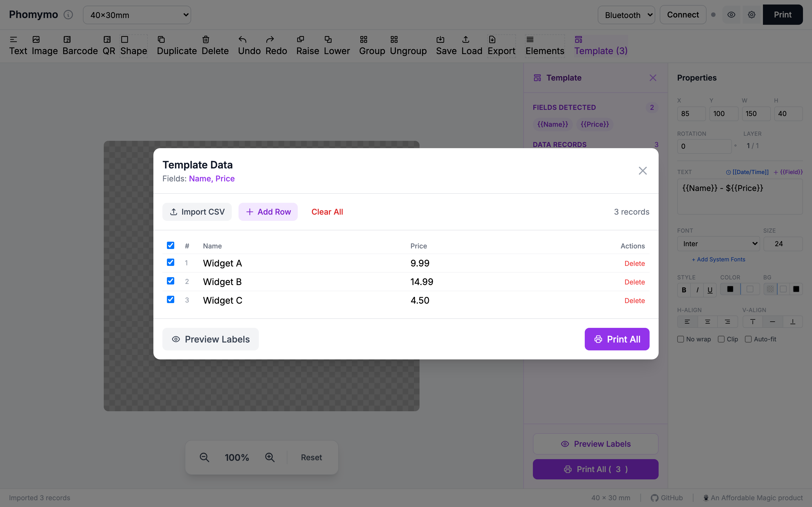Toggle the select-all records checkbox
This screenshot has height=507, width=812.
[x=171, y=245]
